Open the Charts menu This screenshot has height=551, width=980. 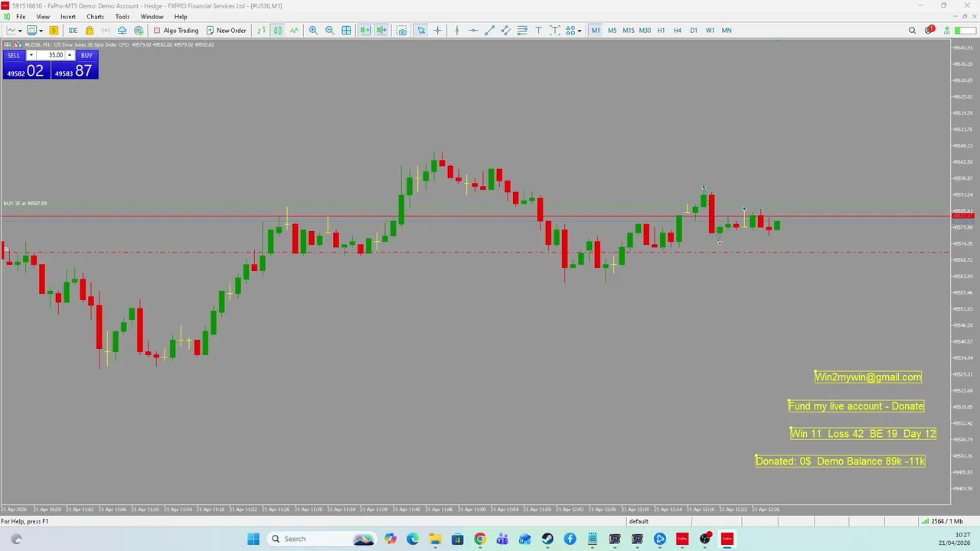pos(95,17)
